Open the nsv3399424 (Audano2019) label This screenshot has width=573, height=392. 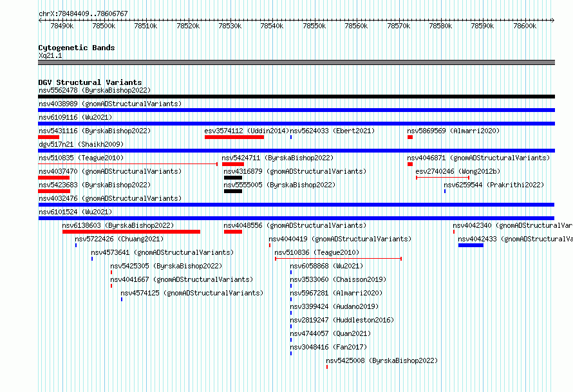click(334, 306)
